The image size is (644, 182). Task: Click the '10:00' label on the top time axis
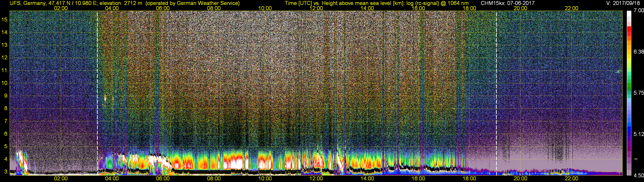click(x=265, y=8)
